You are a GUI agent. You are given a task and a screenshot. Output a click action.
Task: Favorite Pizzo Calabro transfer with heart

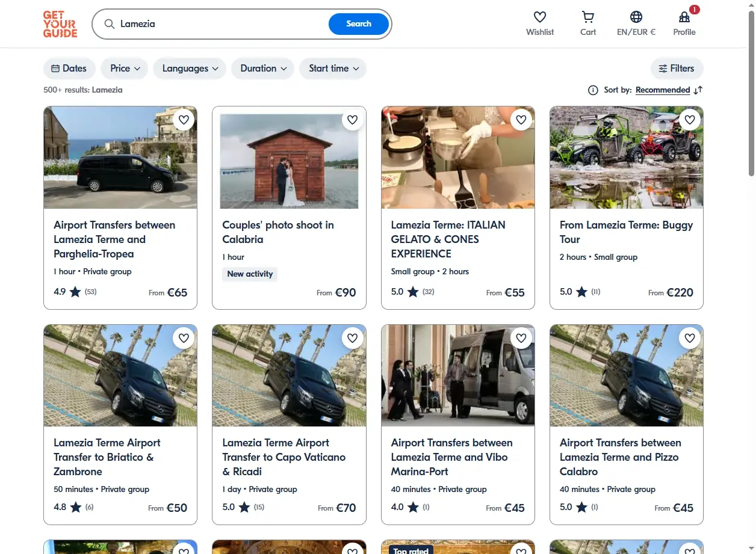click(690, 338)
